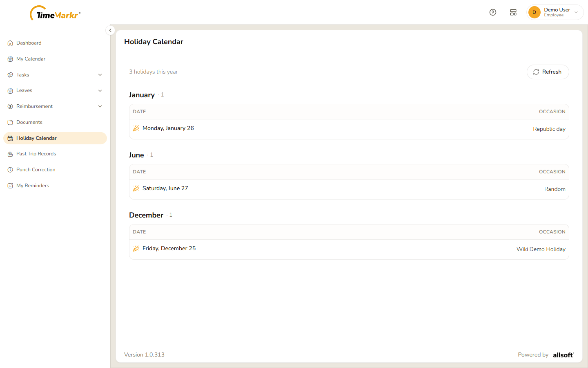588x368 pixels.
Task: Click the Version 1.0.313 text
Action: point(144,355)
